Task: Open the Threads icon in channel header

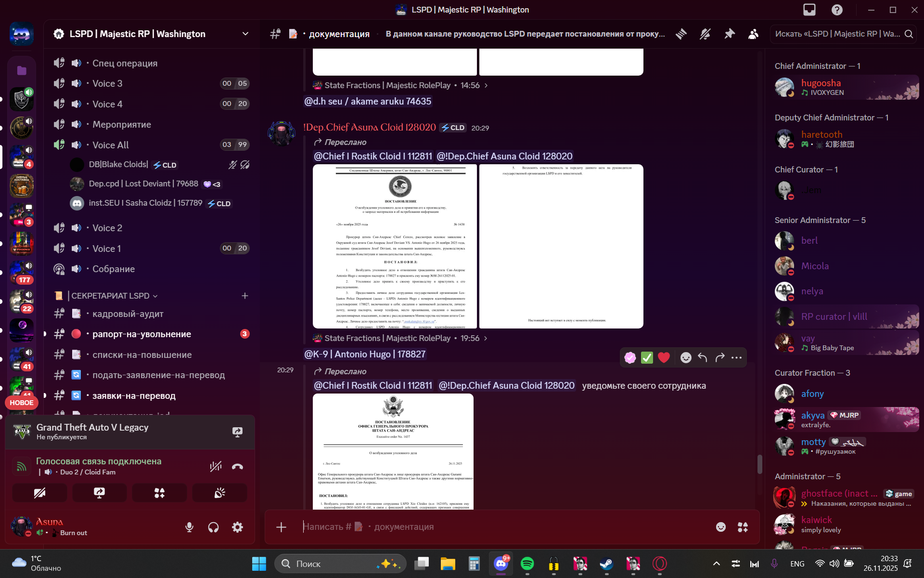Action: pyautogui.click(x=681, y=34)
